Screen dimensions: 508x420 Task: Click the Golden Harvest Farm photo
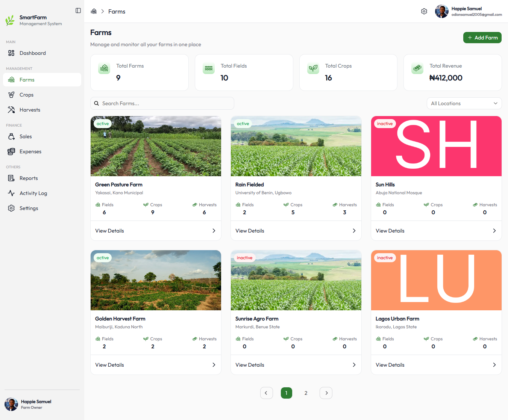(x=156, y=280)
